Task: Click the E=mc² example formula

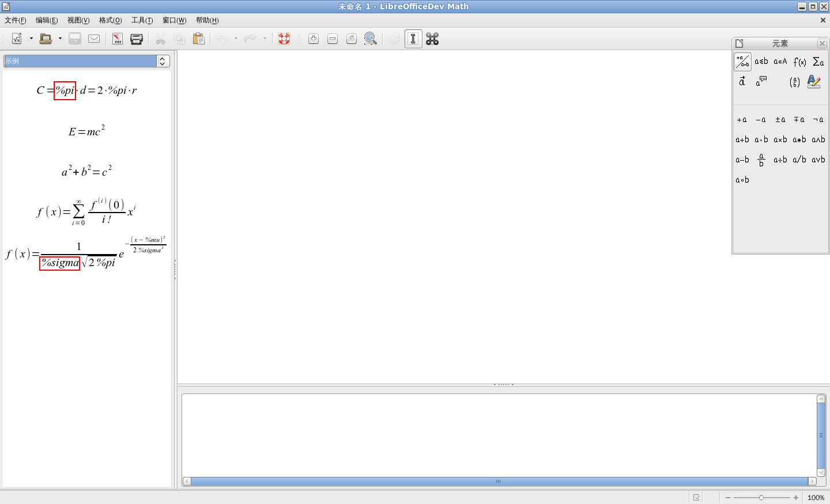Action: point(86,131)
